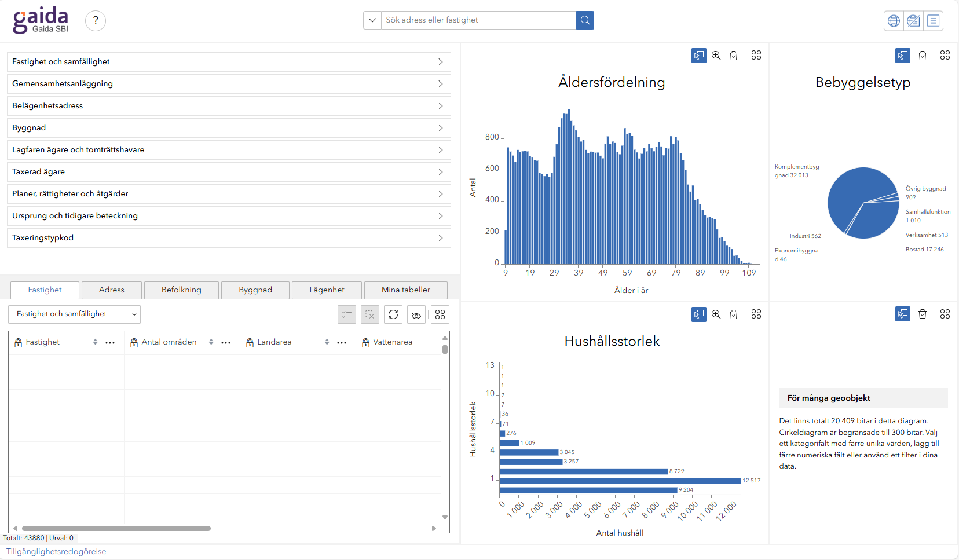Image resolution: width=959 pixels, height=560 pixels.
Task: Switch to globe map view
Action: [894, 21]
